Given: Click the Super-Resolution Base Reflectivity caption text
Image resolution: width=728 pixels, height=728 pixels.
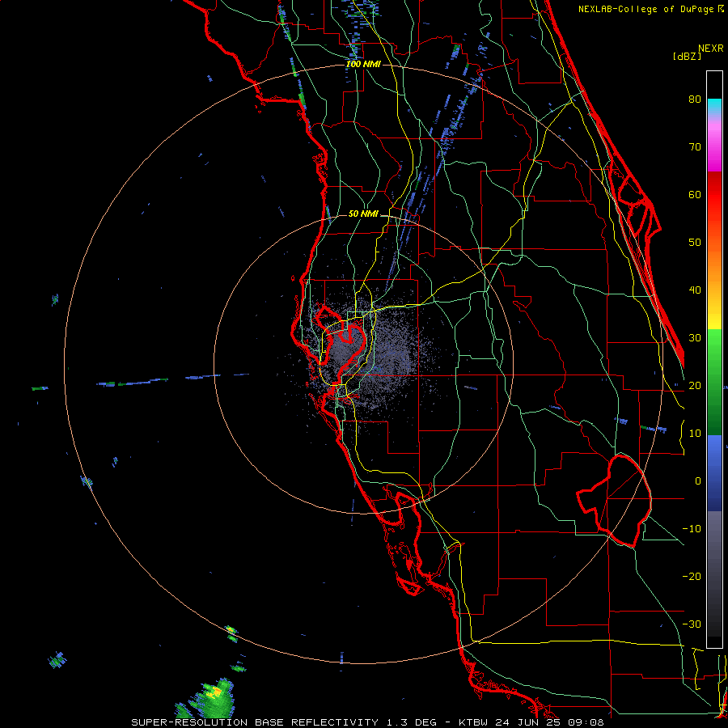Looking at the screenshot, I should (368, 722).
